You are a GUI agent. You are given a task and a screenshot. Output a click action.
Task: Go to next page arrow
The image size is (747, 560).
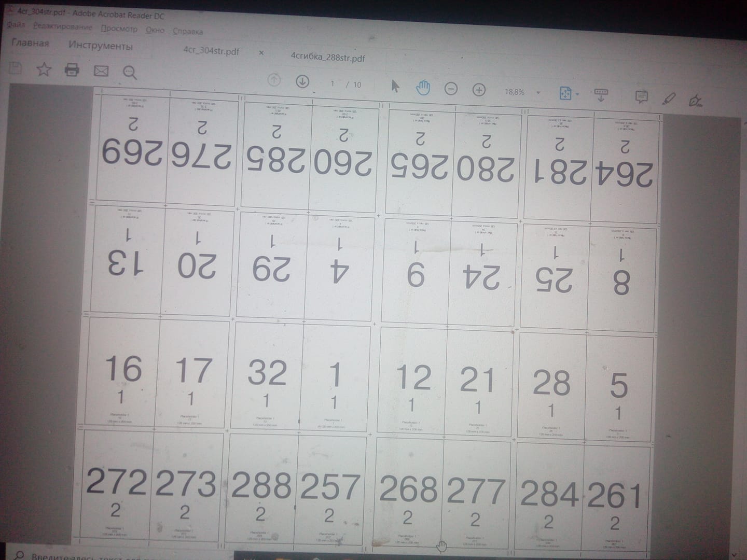tap(302, 81)
